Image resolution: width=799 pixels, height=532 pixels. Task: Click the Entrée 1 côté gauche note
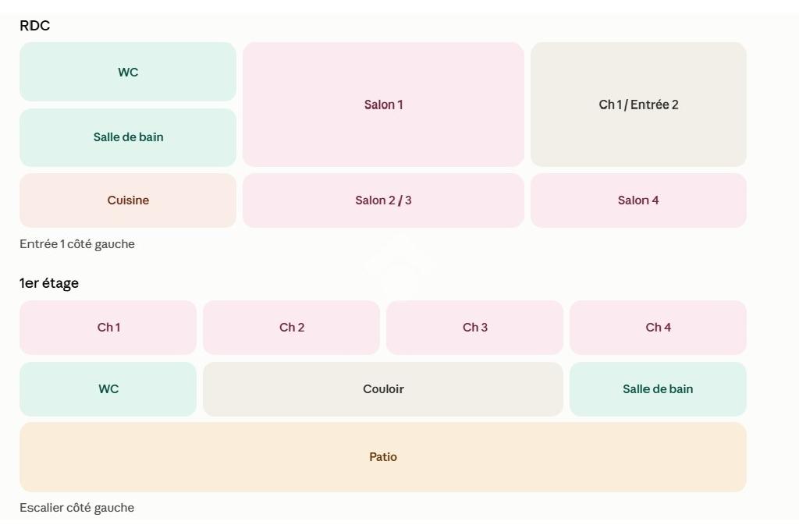77,244
